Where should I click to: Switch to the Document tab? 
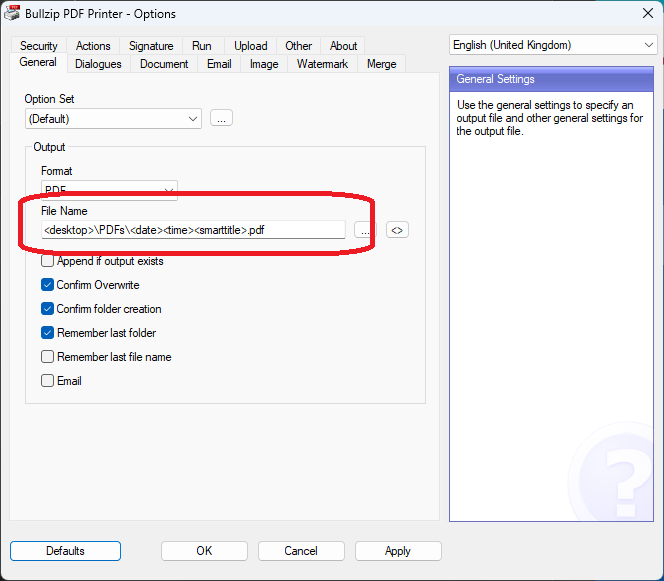(x=164, y=64)
